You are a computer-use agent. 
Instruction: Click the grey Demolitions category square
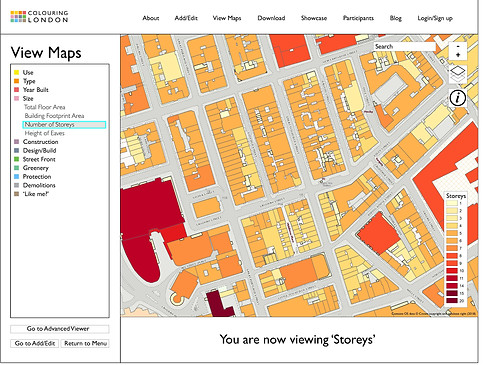pyautogui.click(x=16, y=185)
